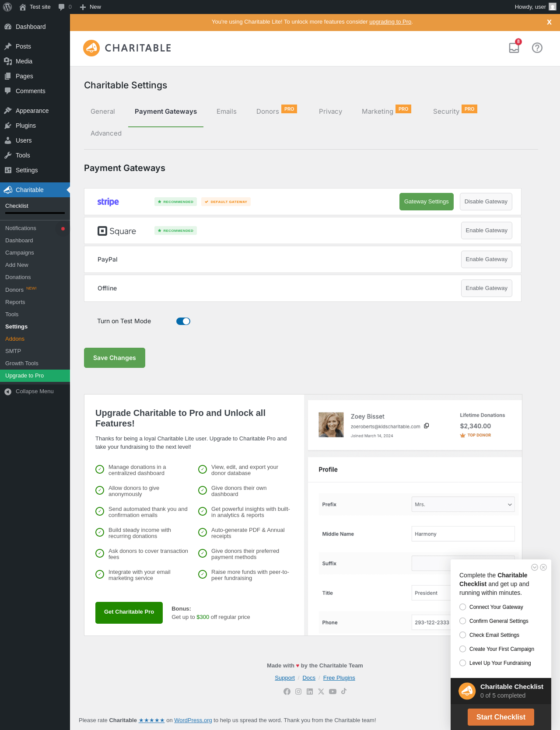
Task: Open the help question mark icon
Action: coord(537,48)
